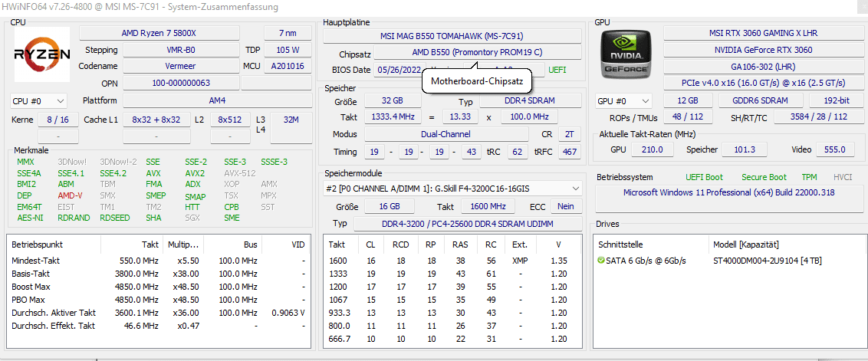The image size is (868, 361).
Task: Click the MSI RTX 3060 GAMING X LHR field
Action: tap(764, 33)
